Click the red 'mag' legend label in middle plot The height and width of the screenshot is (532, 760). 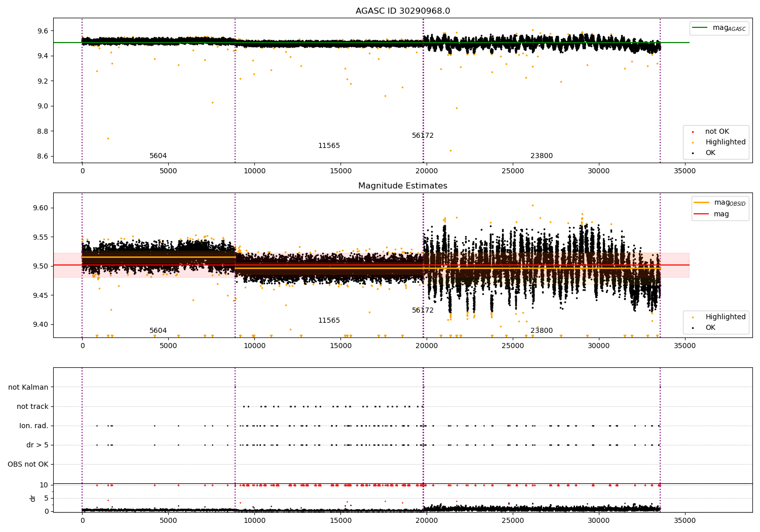[x=721, y=214]
